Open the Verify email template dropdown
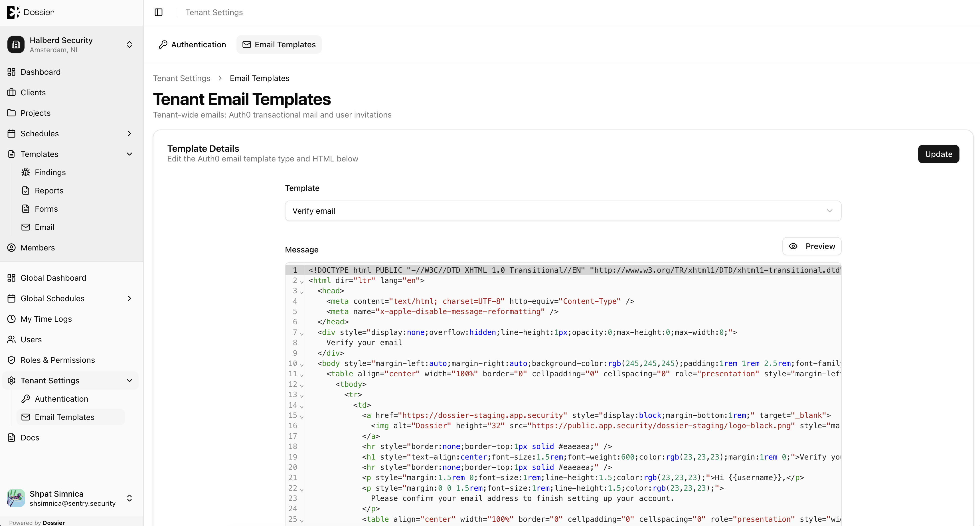The width and height of the screenshot is (980, 526). click(563, 211)
